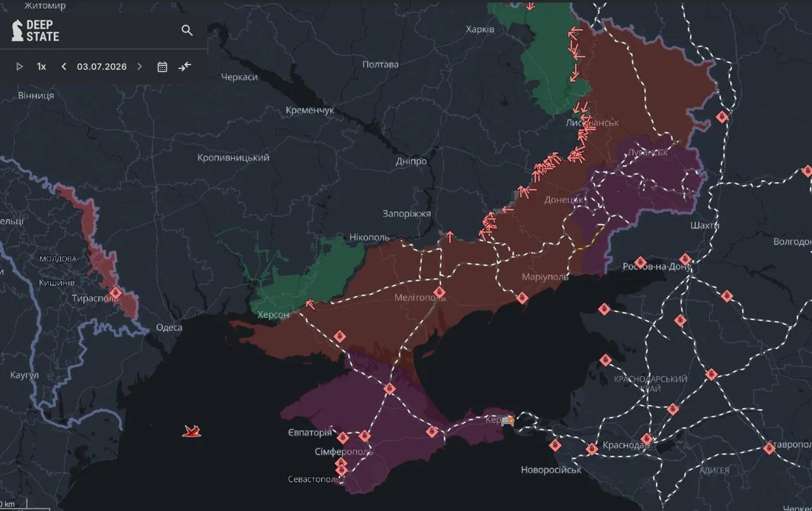Click the Кропивницький city label

[x=233, y=157]
